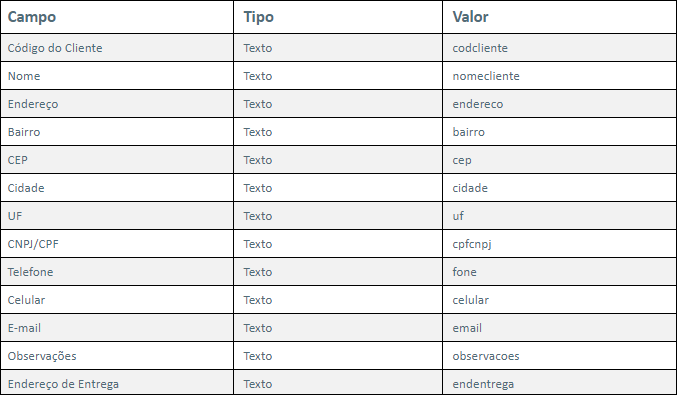The image size is (677, 395).
Task: Select the uf value cell
Action: pyautogui.click(x=560, y=216)
